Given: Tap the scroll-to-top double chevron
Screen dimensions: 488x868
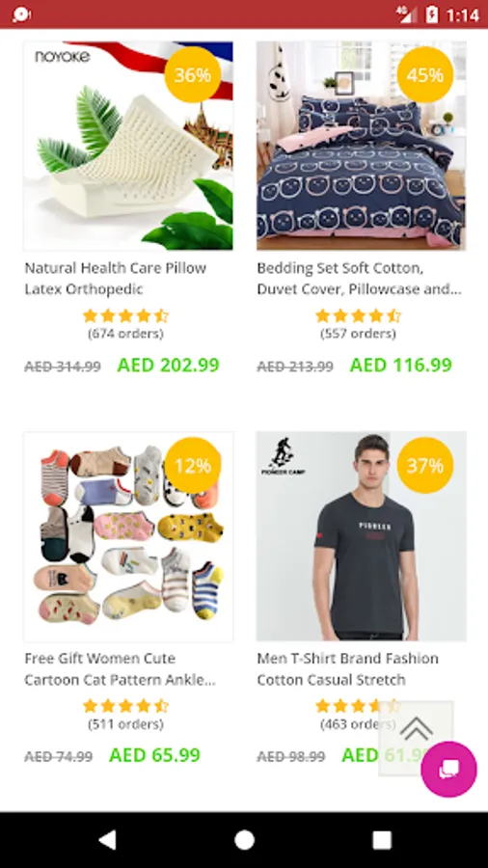Looking at the screenshot, I should coord(416,729).
